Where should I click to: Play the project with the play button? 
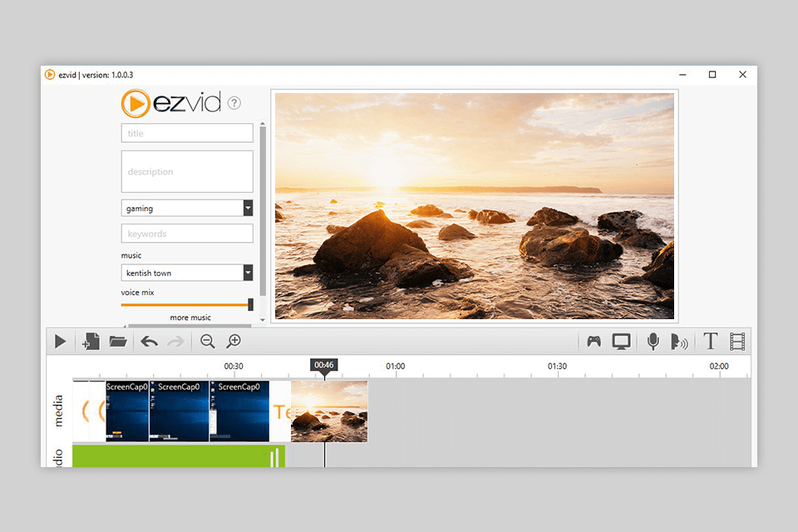tap(60, 341)
